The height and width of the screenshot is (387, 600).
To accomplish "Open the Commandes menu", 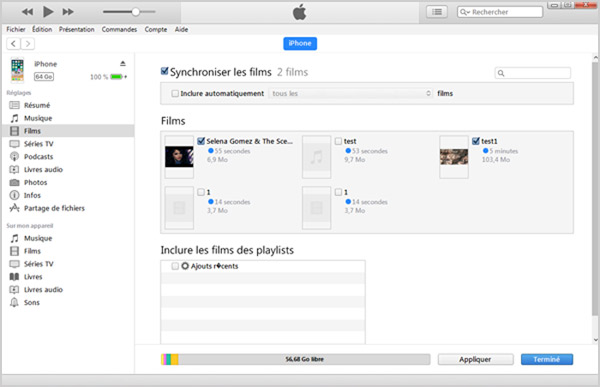I will (119, 29).
